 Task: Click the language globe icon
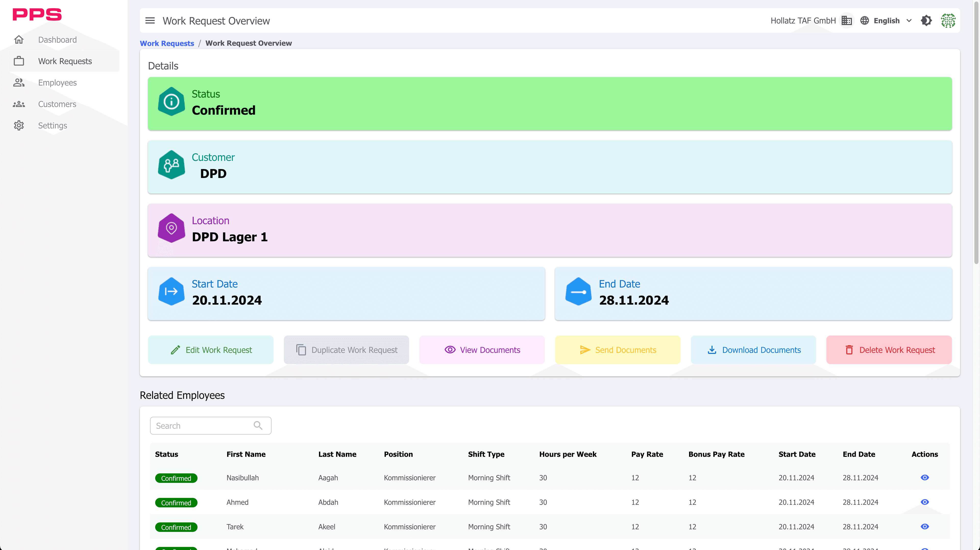pos(864,20)
